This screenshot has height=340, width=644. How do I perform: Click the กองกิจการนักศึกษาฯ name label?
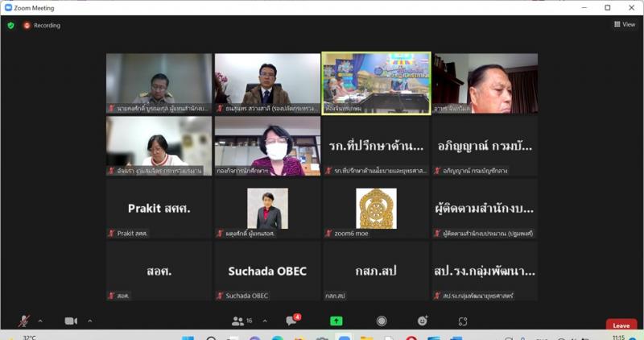pos(242,171)
